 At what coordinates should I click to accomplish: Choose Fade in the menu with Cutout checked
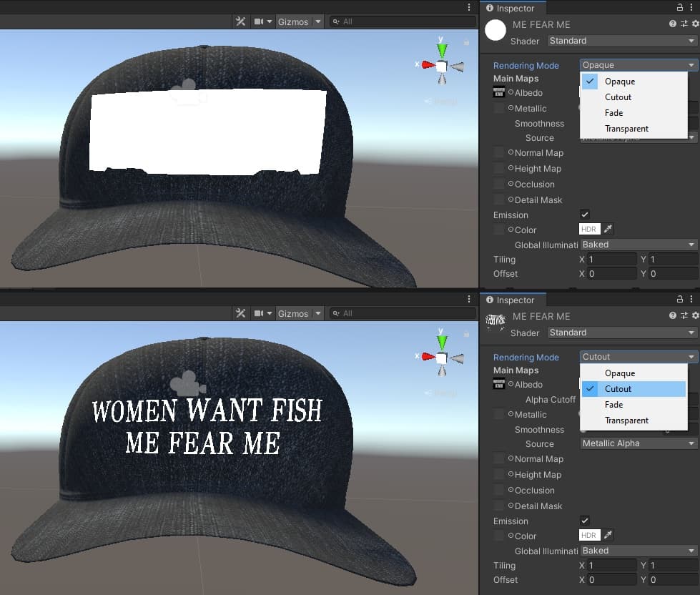[x=613, y=405]
